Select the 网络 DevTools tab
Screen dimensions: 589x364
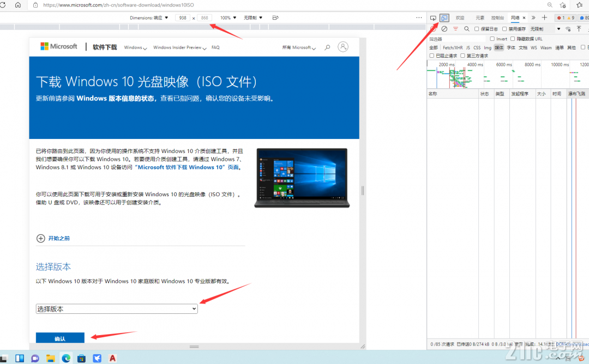515,17
